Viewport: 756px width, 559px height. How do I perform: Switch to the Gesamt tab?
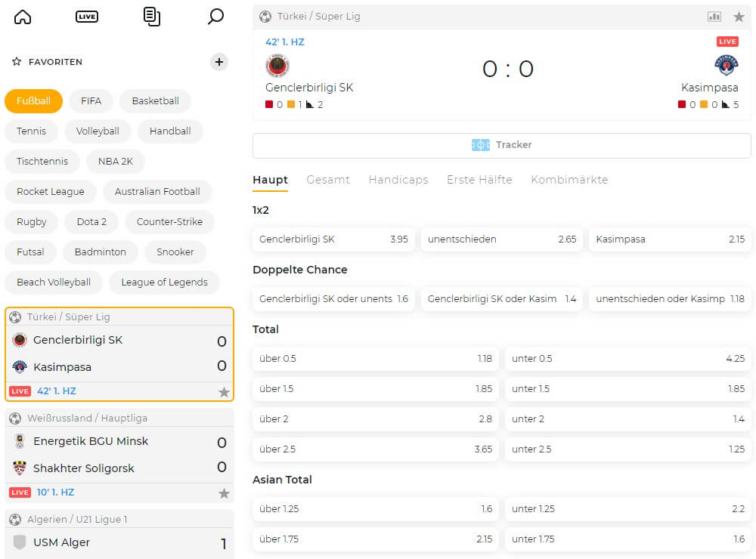coord(328,180)
